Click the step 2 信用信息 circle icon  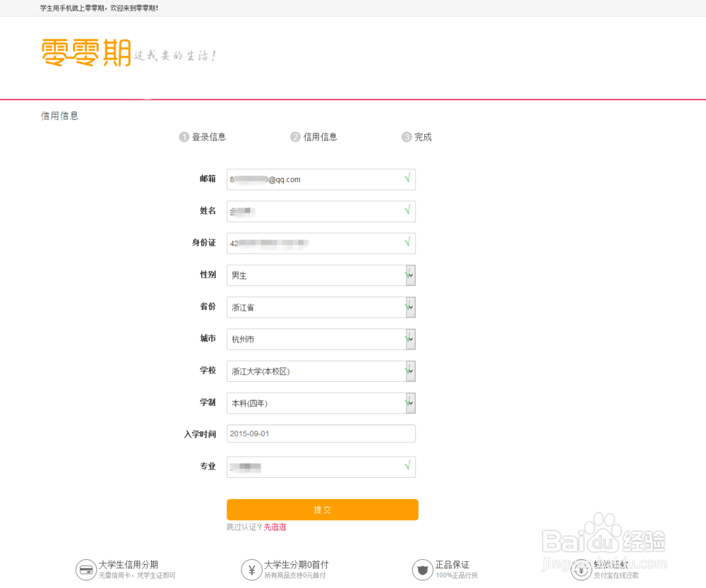click(x=295, y=137)
